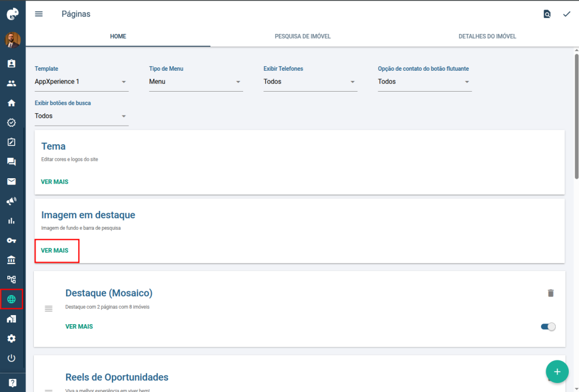The image size is (579, 392).
Task: Open the globe website sidebar icon
Action: point(11,299)
